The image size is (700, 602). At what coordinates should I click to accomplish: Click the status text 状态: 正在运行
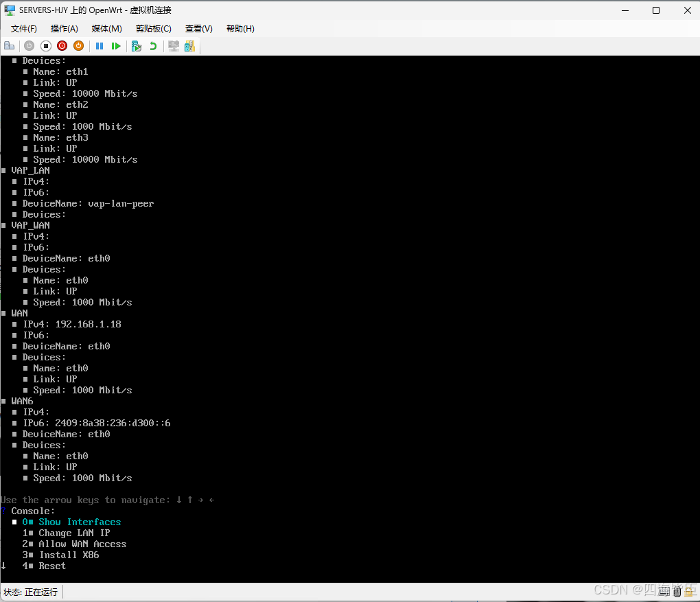point(31,592)
